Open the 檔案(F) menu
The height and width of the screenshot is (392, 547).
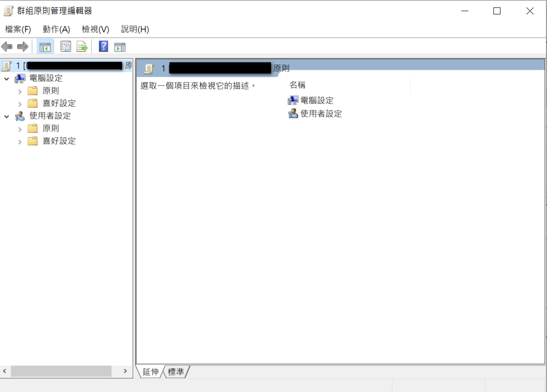pos(18,29)
